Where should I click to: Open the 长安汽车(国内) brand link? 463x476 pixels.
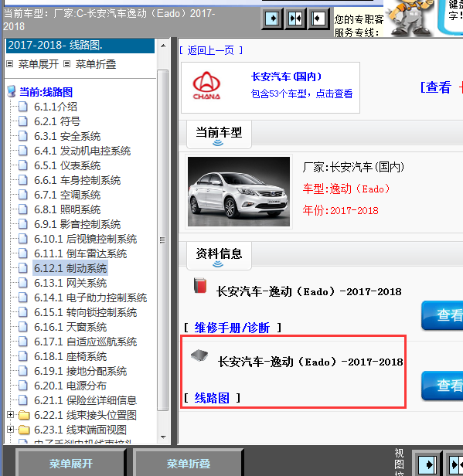tap(286, 76)
